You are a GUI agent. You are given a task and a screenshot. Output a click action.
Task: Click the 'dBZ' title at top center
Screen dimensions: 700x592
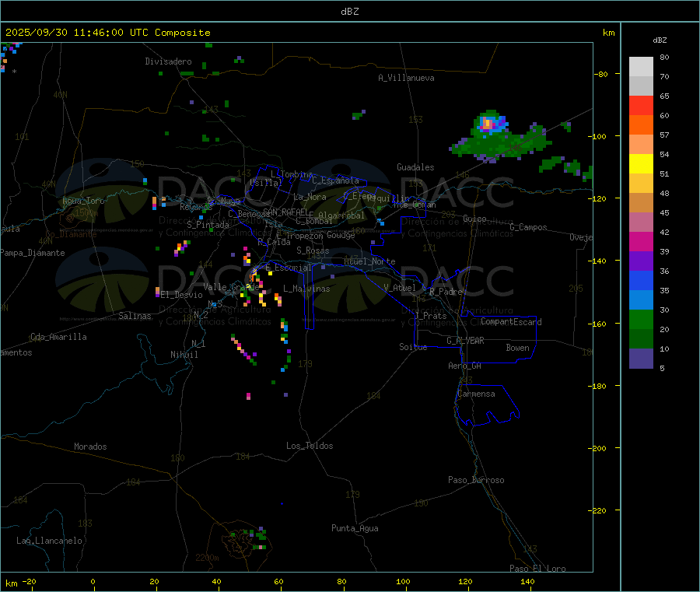coord(349,12)
